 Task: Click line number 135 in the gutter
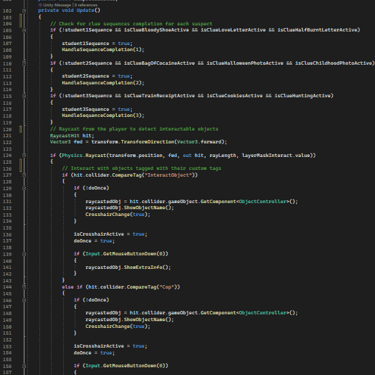coord(7,228)
